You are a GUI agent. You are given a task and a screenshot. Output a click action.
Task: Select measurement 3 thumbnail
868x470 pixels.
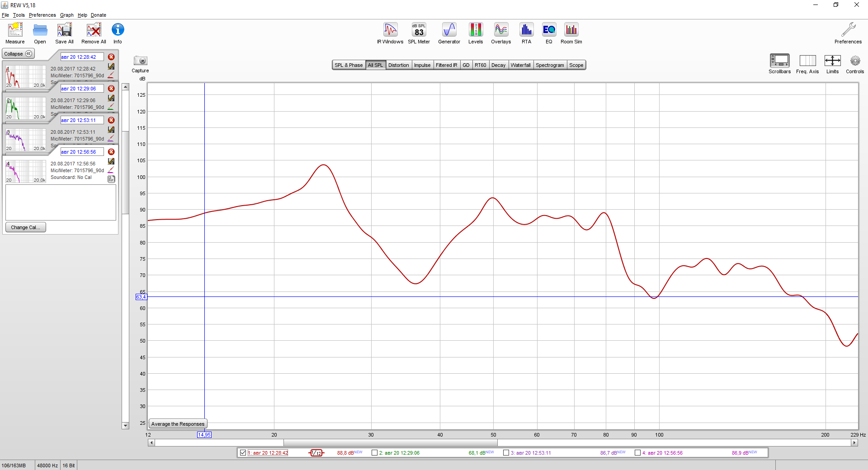pos(26,140)
